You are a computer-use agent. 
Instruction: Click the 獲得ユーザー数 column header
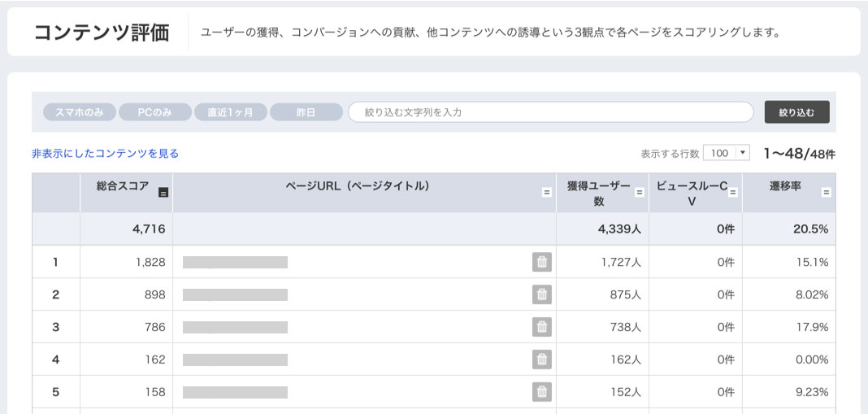click(598, 194)
